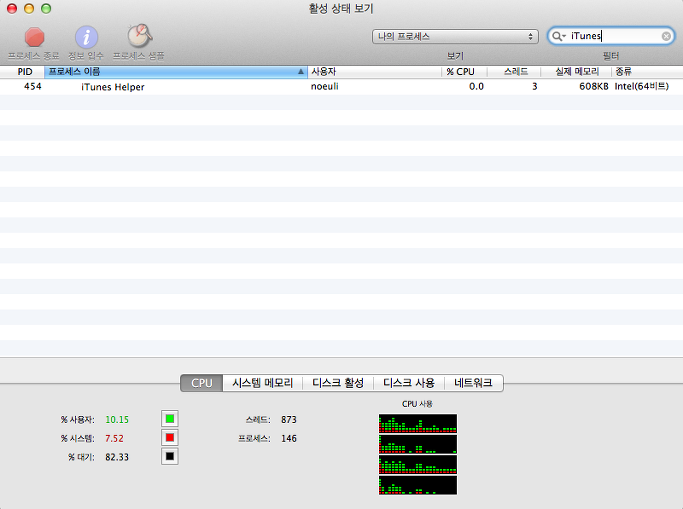The width and height of the screenshot is (683, 509).
Task: Sort by the 프로세스 이름 column header
Action: (x=176, y=72)
